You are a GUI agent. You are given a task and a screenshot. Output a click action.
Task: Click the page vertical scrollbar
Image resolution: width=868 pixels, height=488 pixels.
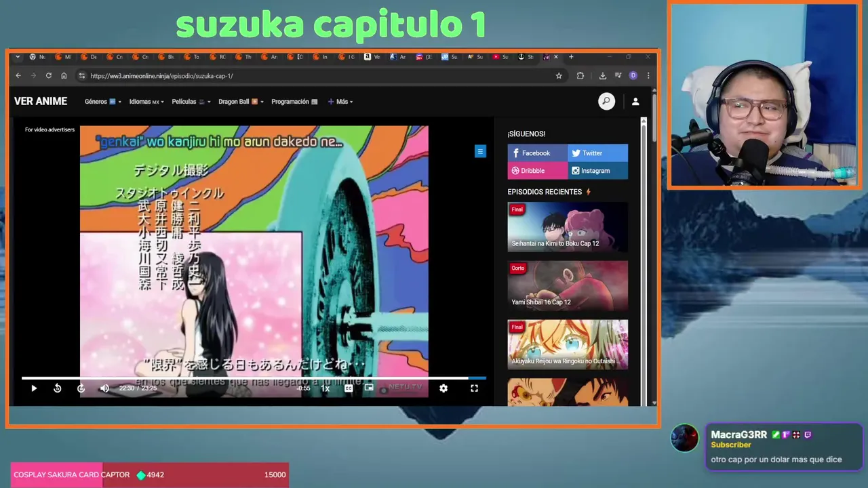click(654, 115)
